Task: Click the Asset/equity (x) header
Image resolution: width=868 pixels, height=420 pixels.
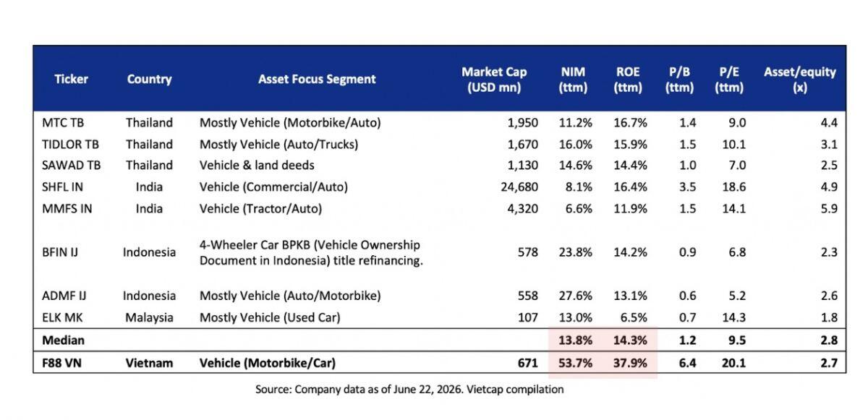Action: (799, 80)
